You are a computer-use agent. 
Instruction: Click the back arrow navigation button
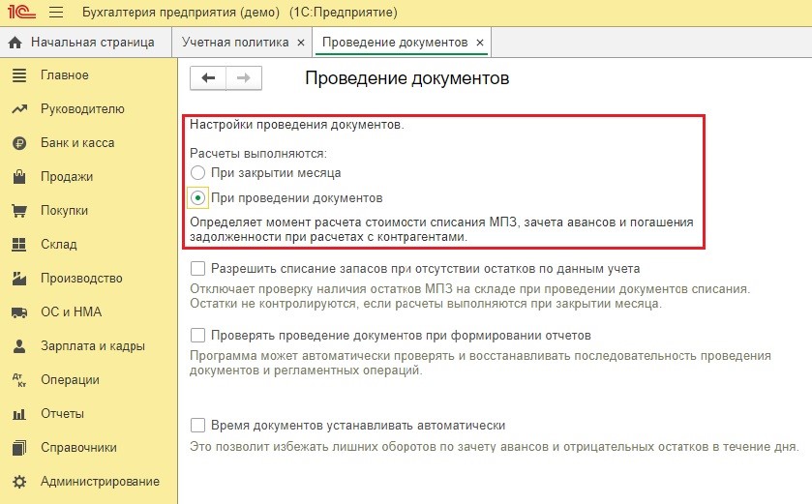click(x=208, y=78)
